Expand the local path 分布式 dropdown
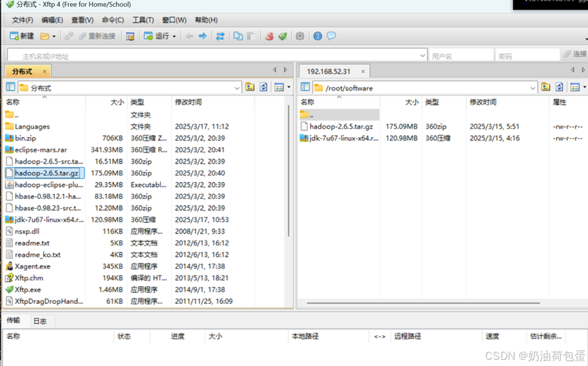 (x=237, y=88)
